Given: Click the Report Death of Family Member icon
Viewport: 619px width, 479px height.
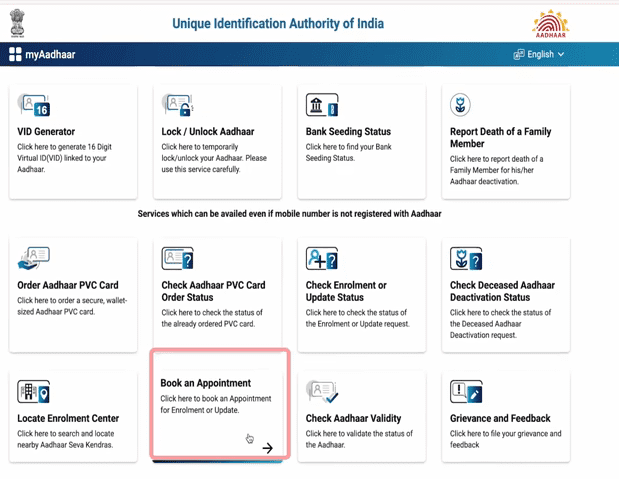Looking at the screenshot, I should [x=461, y=105].
